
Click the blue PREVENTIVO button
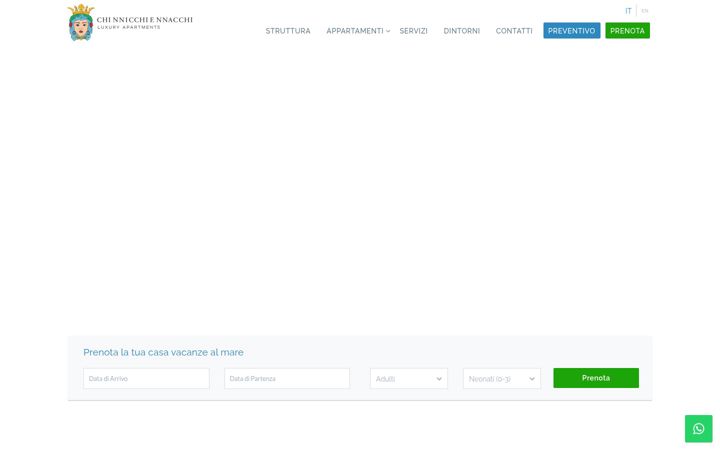click(572, 31)
